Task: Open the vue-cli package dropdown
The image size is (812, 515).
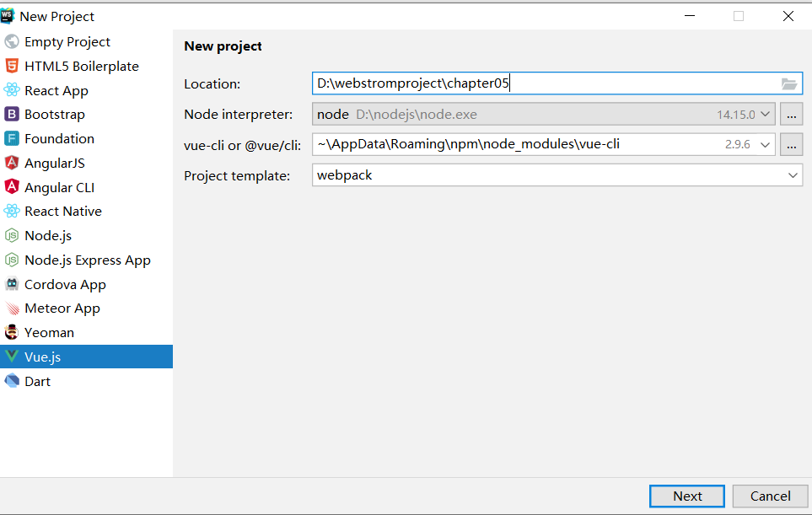Action: [x=766, y=144]
